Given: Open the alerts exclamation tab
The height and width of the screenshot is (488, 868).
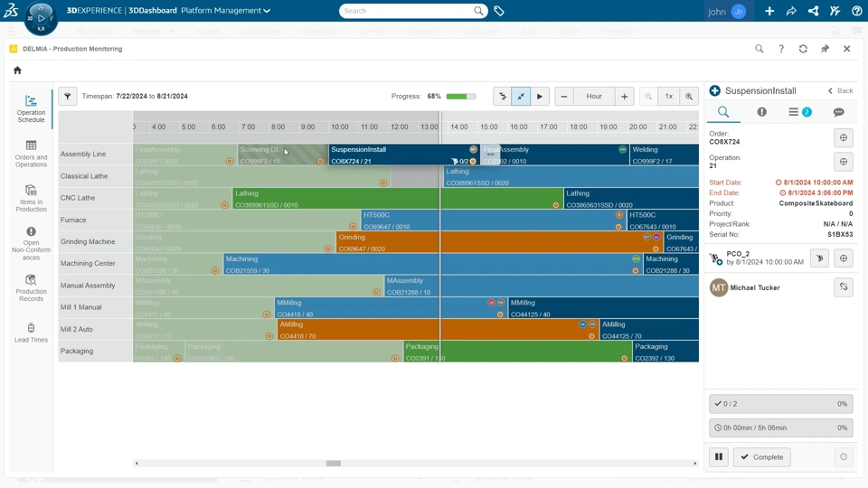Looking at the screenshot, I should click(761, 112).
